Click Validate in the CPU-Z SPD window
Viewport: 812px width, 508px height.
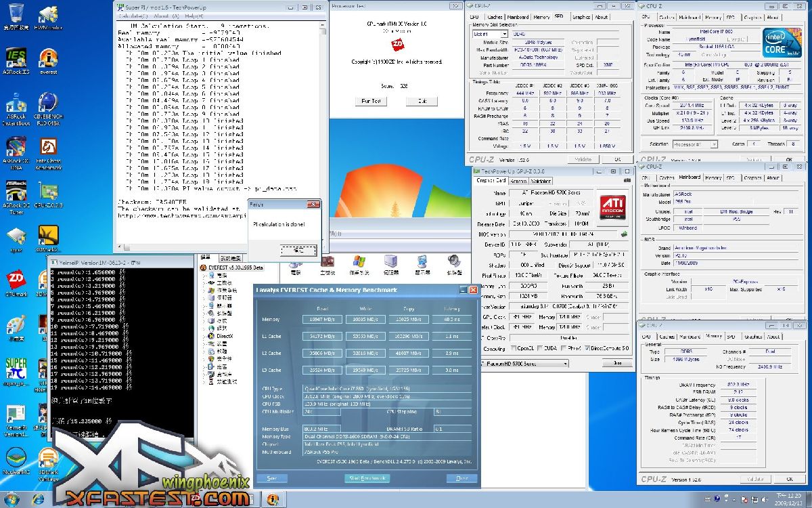pyautogui.click(x=583, y=160)
